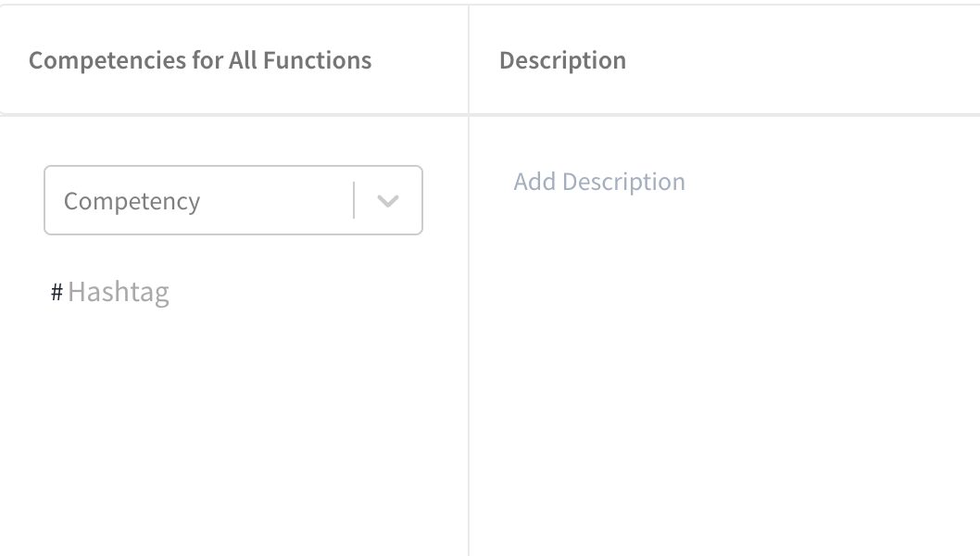Focus the Hashtag placeholder text

pos(119,293)
